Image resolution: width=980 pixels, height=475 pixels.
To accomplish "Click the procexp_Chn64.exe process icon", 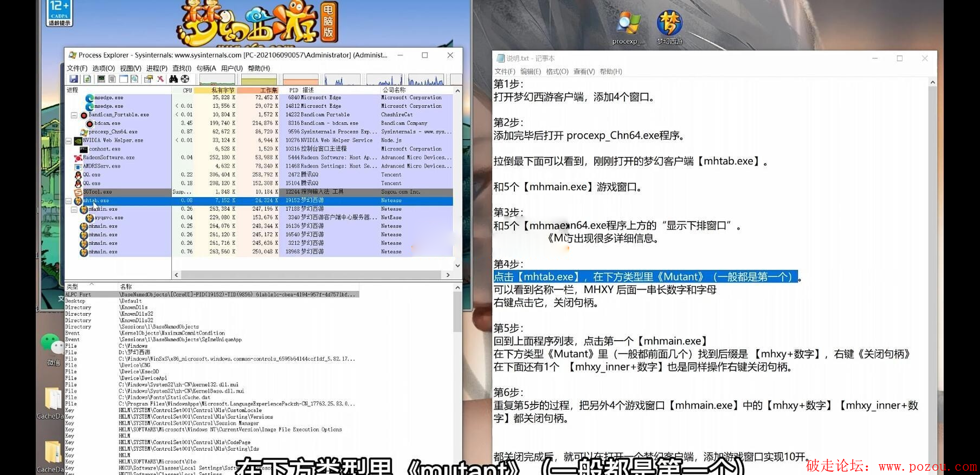I will [84, 132].
